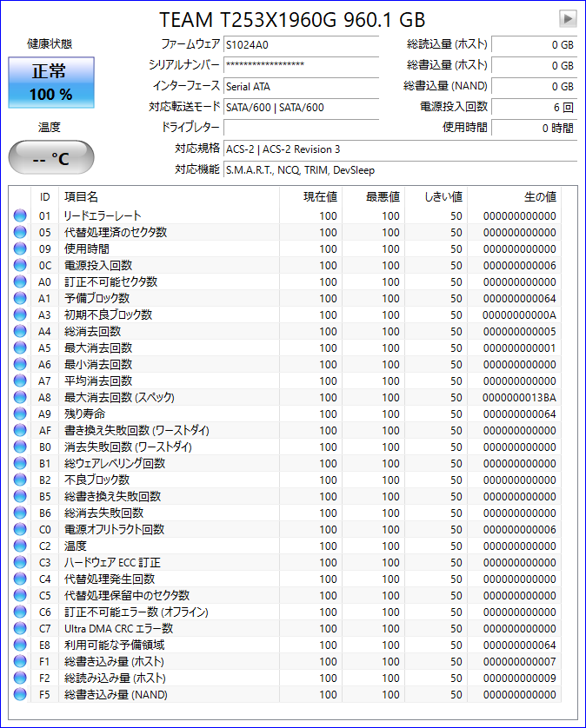Click the -- °C temperature button

tap(51, 157)
